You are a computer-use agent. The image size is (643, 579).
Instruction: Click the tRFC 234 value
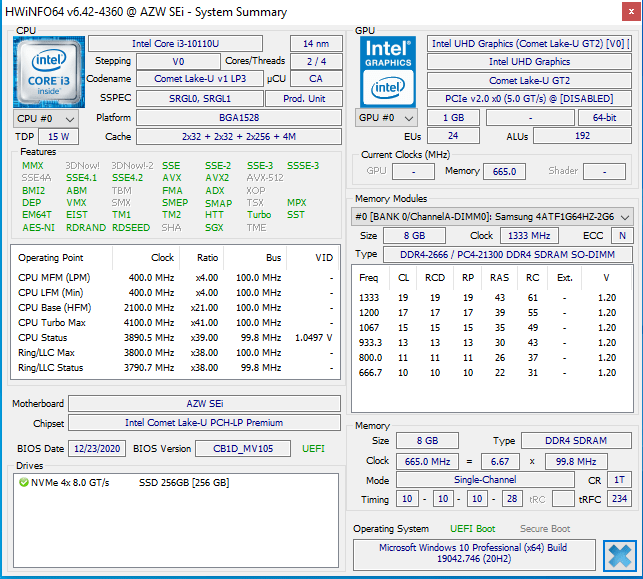click(619, 499)
